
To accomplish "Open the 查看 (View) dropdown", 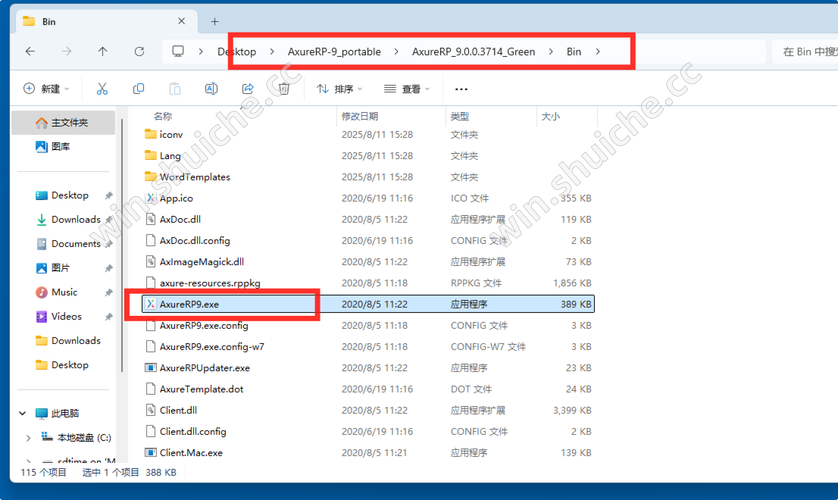I will [407, 89].
